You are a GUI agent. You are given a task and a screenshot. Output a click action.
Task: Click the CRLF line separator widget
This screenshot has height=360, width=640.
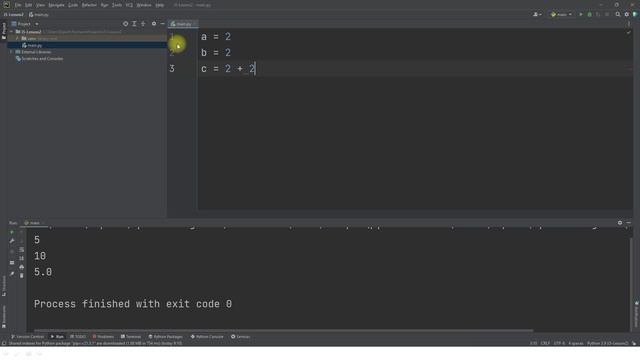coord(545,343)
